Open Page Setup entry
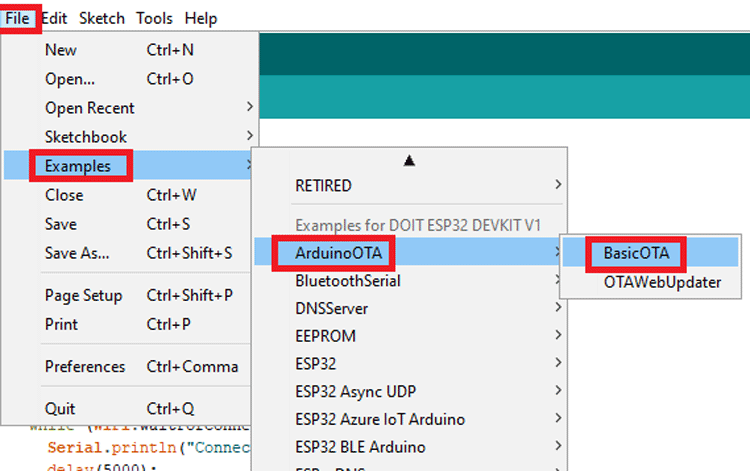The height and width of the screenshot is (471, 750). pos(128,296)
